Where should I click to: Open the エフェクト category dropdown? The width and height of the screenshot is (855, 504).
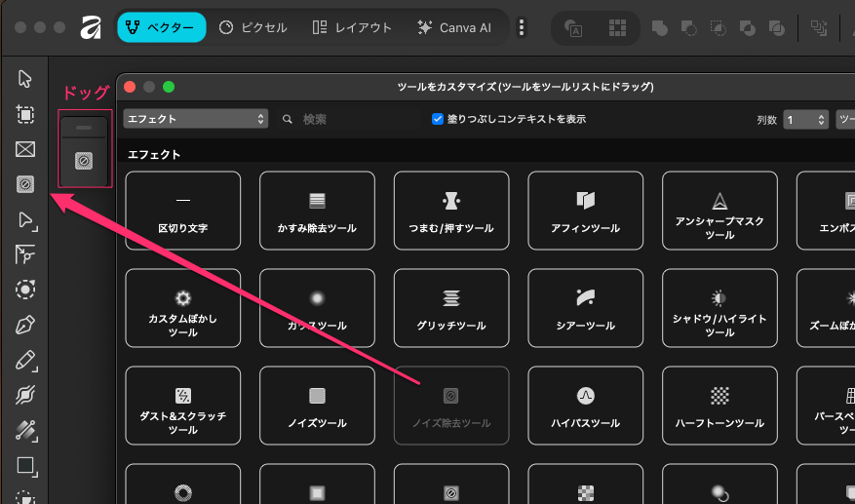point(195,119)
